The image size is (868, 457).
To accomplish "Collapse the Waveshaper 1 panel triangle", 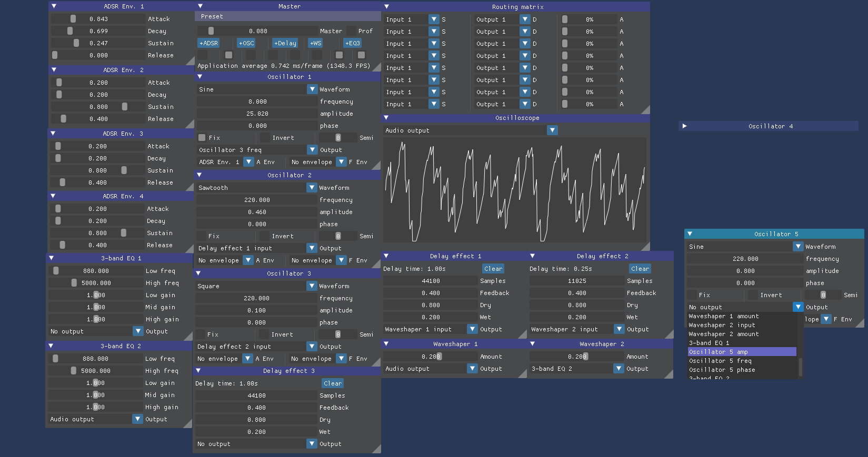I will [386, 343].
